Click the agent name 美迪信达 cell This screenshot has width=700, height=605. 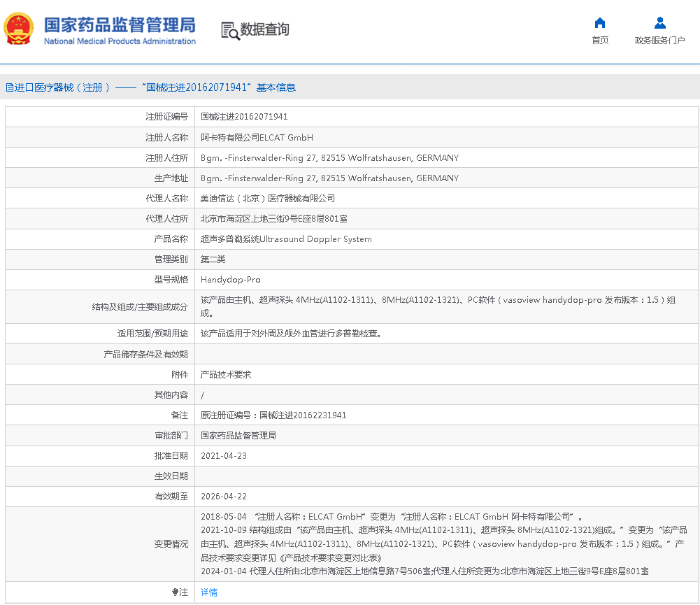[267, 199]
